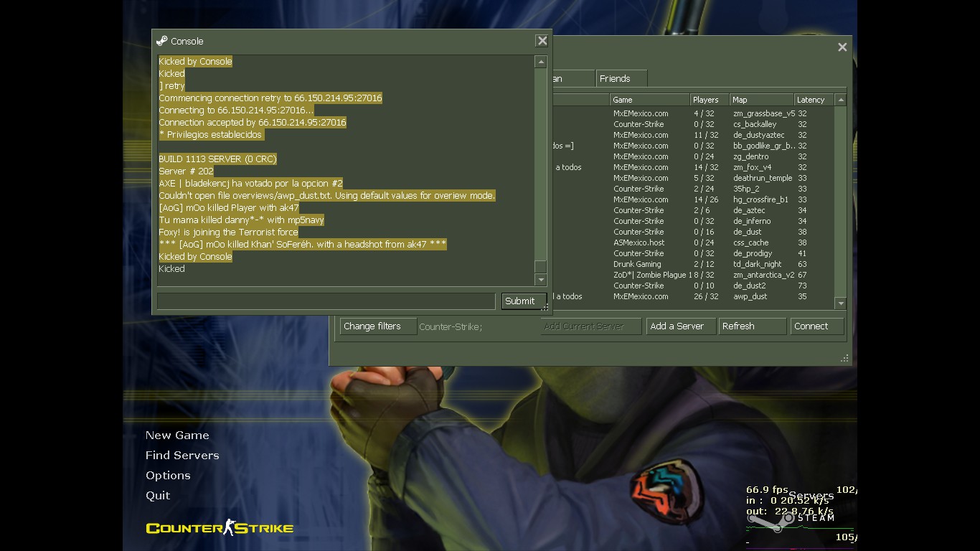This screenshot has height=551, width=980.
Task: Sort servers by Map column
Action: 762,100
